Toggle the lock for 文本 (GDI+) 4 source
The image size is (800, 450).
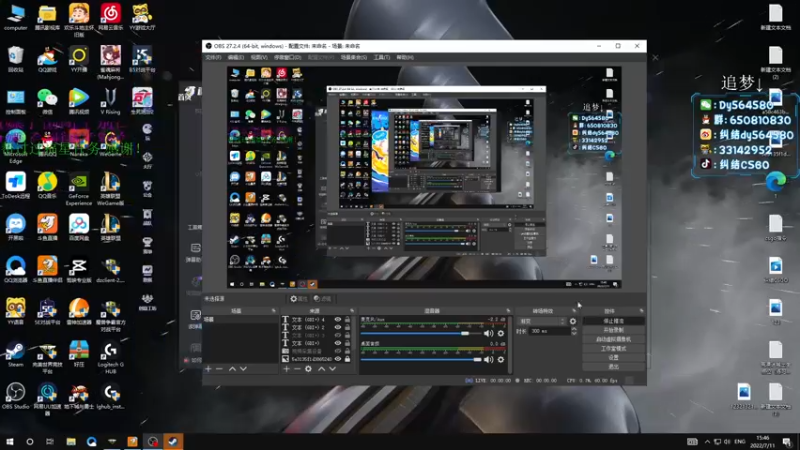[x=347, y=319]
